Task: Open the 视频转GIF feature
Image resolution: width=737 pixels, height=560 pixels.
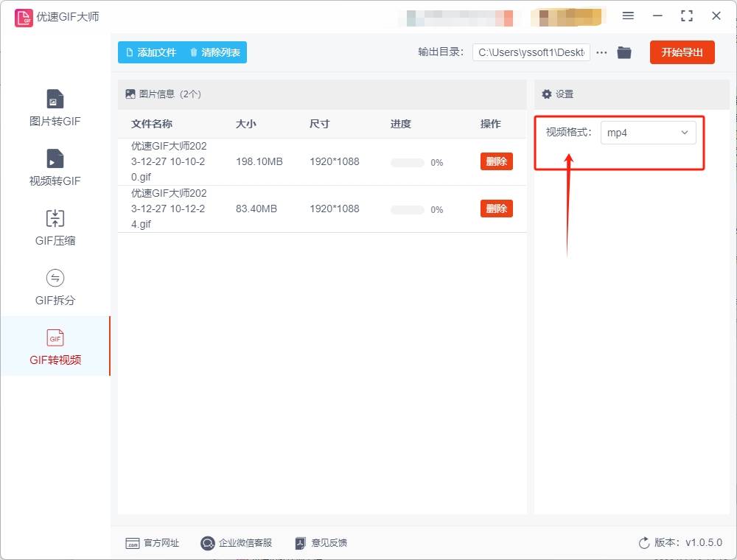Action: tap(55, 167)
